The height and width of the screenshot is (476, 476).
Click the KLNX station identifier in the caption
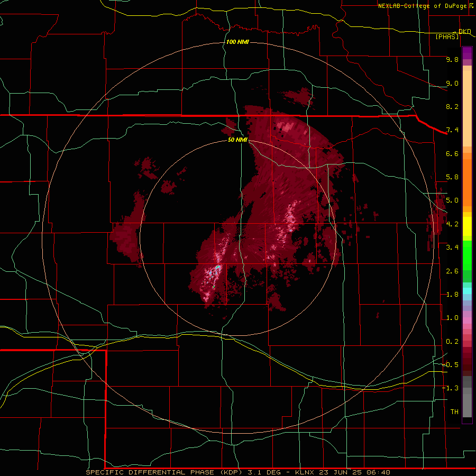[305, 472]
